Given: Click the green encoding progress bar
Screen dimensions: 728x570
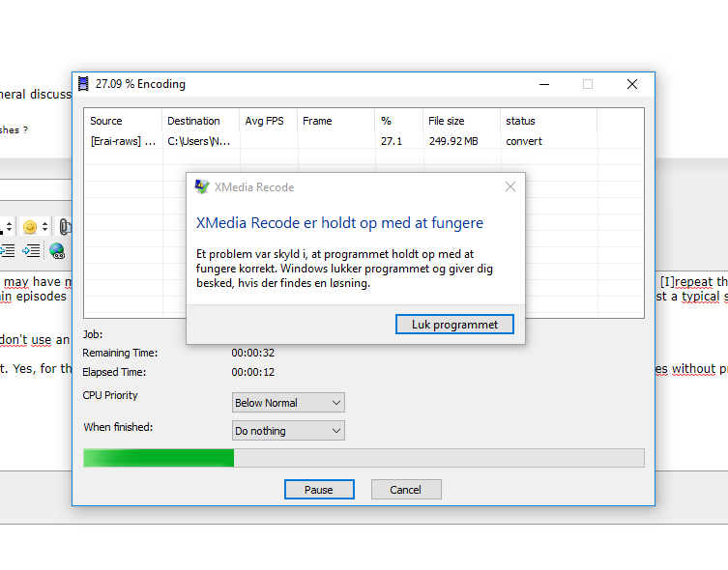Looking at the screenshot, I should tap(364, 458).
